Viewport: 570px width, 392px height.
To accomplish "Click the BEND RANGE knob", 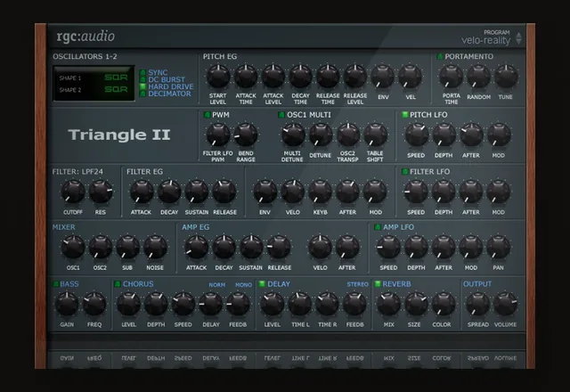I will click(246, 135).
